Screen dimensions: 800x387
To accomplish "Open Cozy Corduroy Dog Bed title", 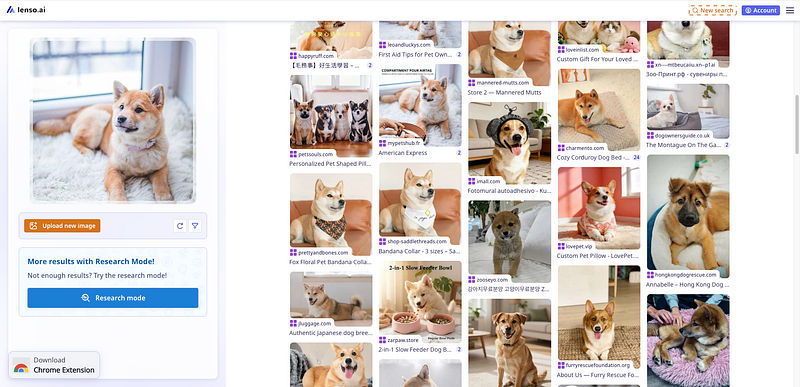I will (x=593, y=158).
